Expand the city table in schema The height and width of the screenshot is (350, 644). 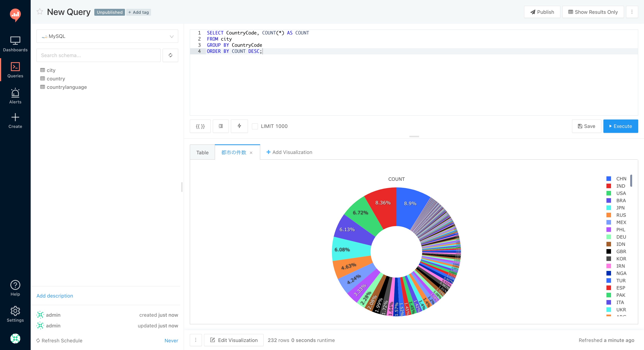pos(51,70)
